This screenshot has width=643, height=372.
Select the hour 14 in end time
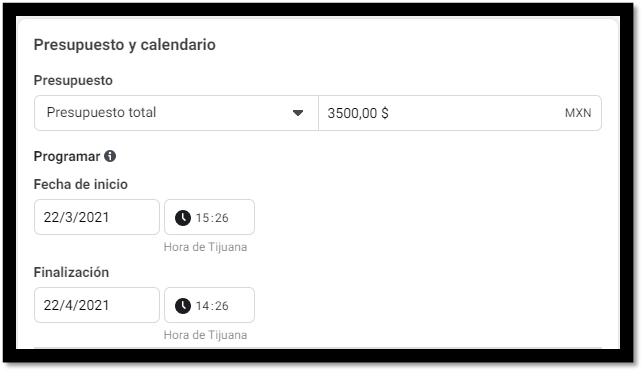(203, 306)
